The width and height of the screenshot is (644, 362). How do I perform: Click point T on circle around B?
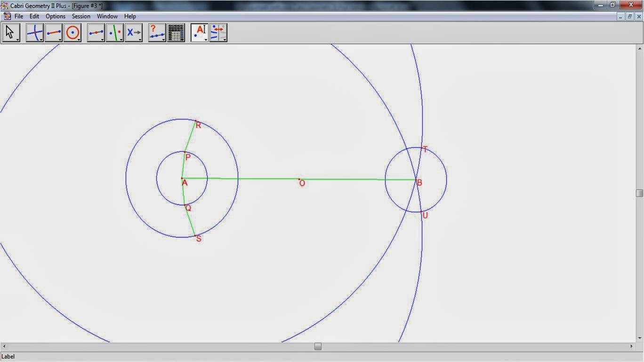pyautogui.click(x=421, y=148)
